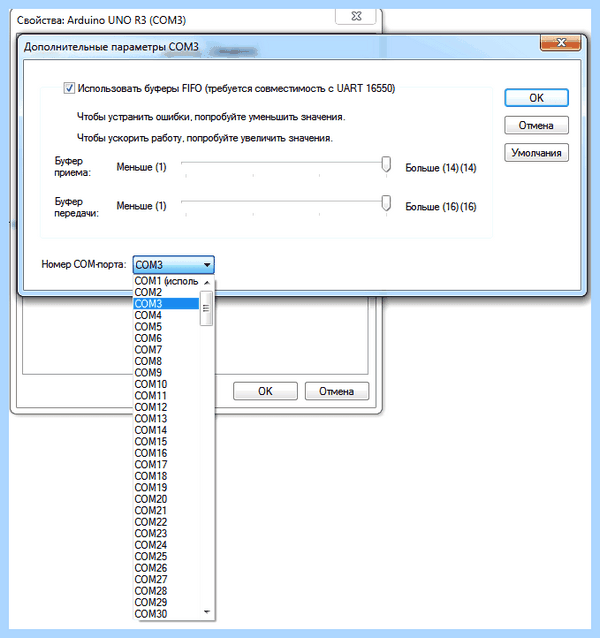Click the port list scroll up arrow

pos(207,282)
